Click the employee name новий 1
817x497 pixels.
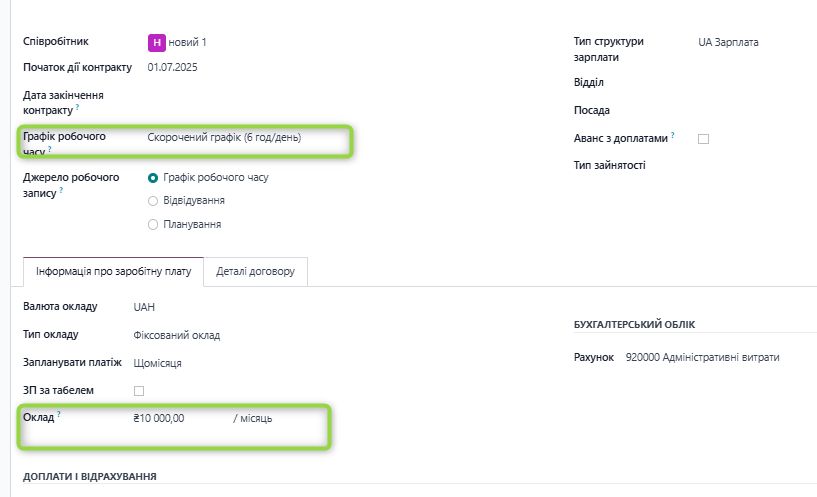(x=188, y=42)
